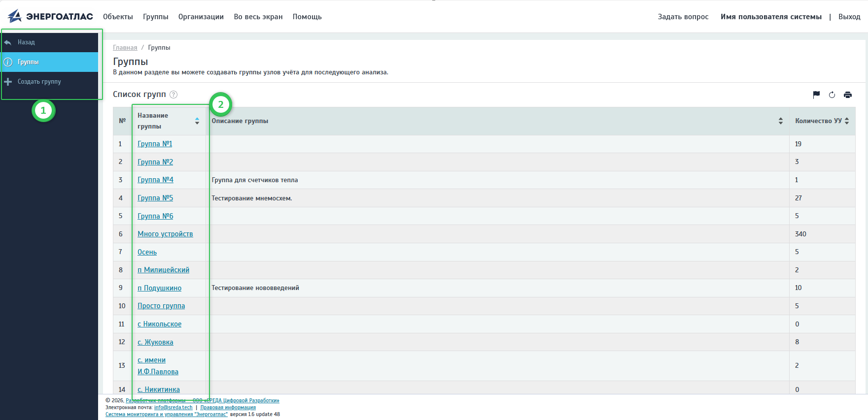Image resolution: width=868 pixels, height=420 pixels.
Task: Open Группа №5
Action: pyautogui.click(x=155, y=198)
